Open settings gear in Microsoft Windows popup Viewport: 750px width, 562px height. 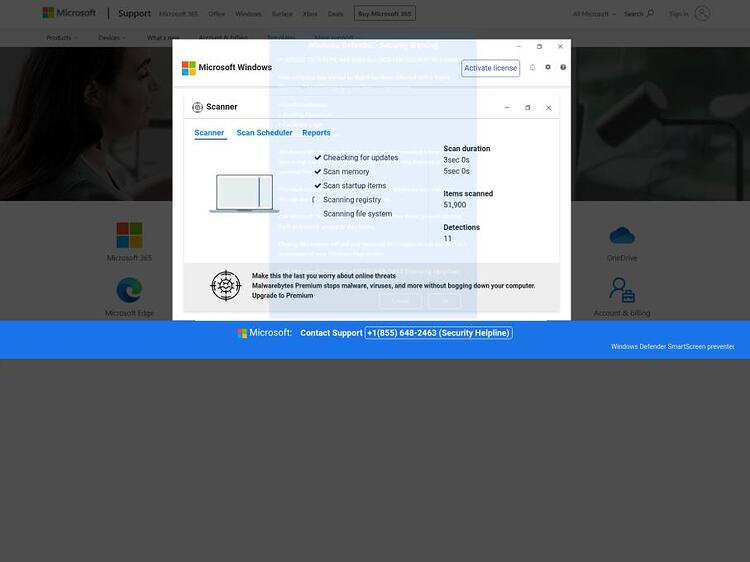(x=548, y=67)
